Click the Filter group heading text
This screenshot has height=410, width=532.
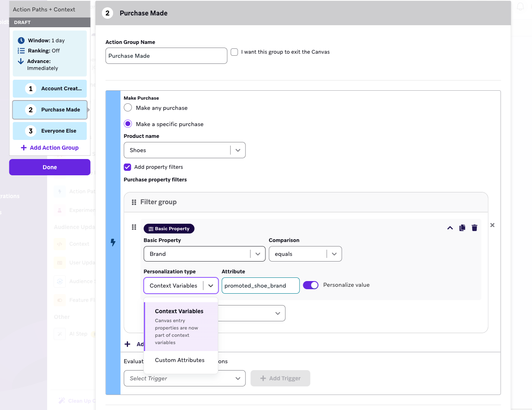(159, 202)
